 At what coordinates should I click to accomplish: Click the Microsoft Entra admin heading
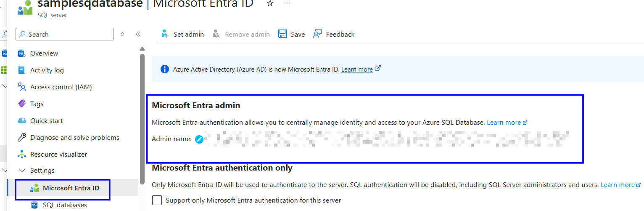[x=196, y=105]
